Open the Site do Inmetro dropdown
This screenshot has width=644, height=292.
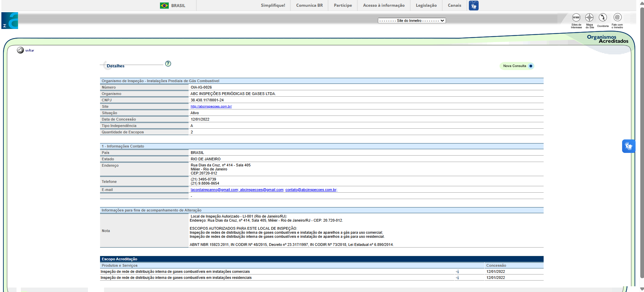412,21
